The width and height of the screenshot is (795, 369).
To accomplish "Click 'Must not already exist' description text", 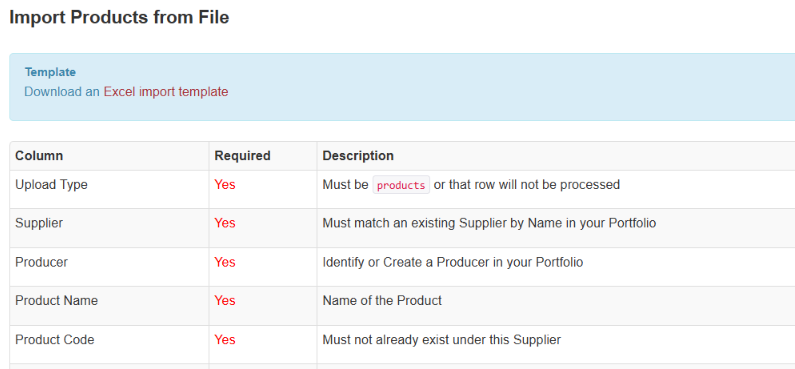I will [442, 339].
